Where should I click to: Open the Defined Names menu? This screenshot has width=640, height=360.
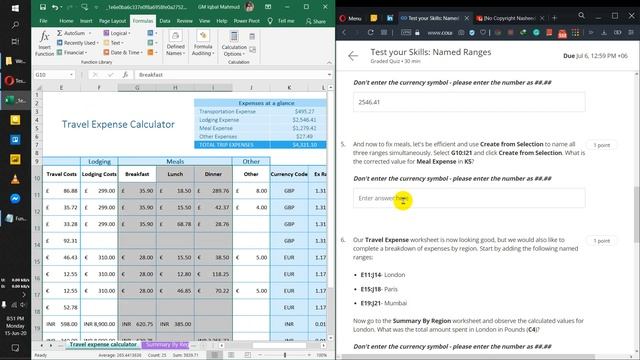point(176,43)
